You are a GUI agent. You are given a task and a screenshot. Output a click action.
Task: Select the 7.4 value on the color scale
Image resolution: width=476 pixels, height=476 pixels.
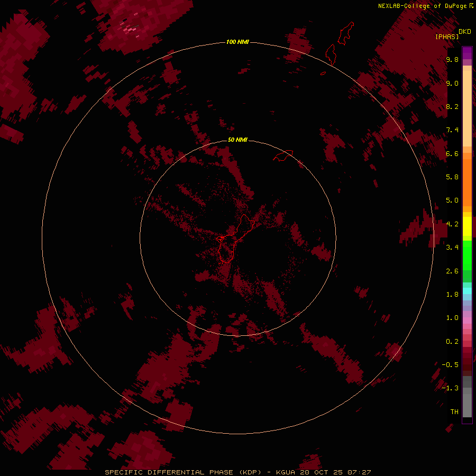452,130
